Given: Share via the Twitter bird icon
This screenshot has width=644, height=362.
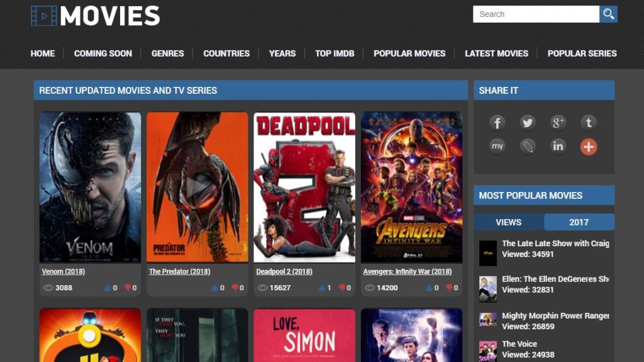Looking at the screenshot, I should tap(528, 123).
